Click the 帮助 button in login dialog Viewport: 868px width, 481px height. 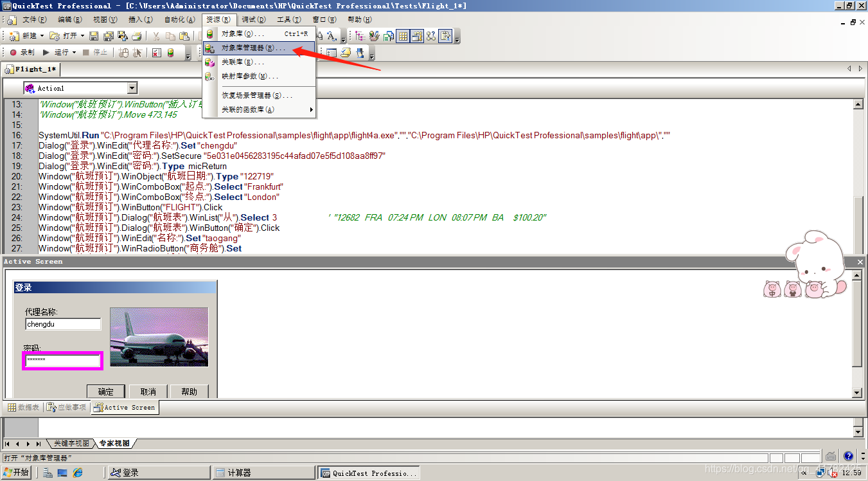pos(190,392)
